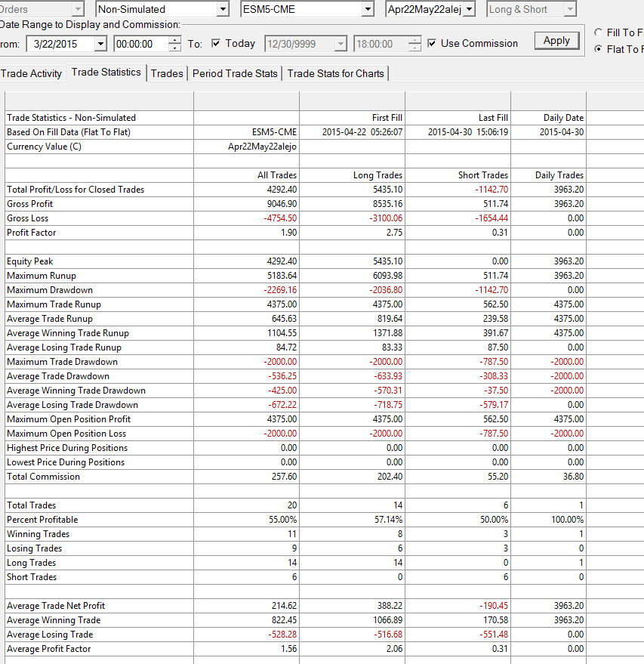
Task: Switch to the Trade Activity tab
Action: pos(31,73)
